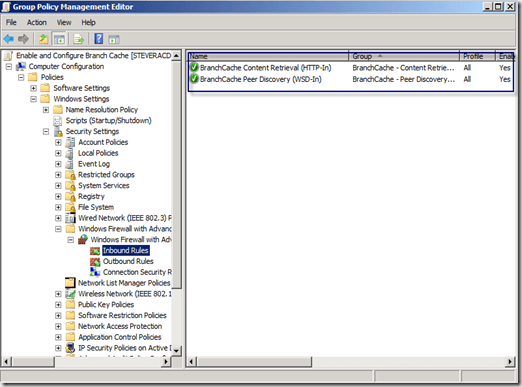Sort by the Name column header
The height and width of the screenshot is (387, 522).
[x=268, y=56]
